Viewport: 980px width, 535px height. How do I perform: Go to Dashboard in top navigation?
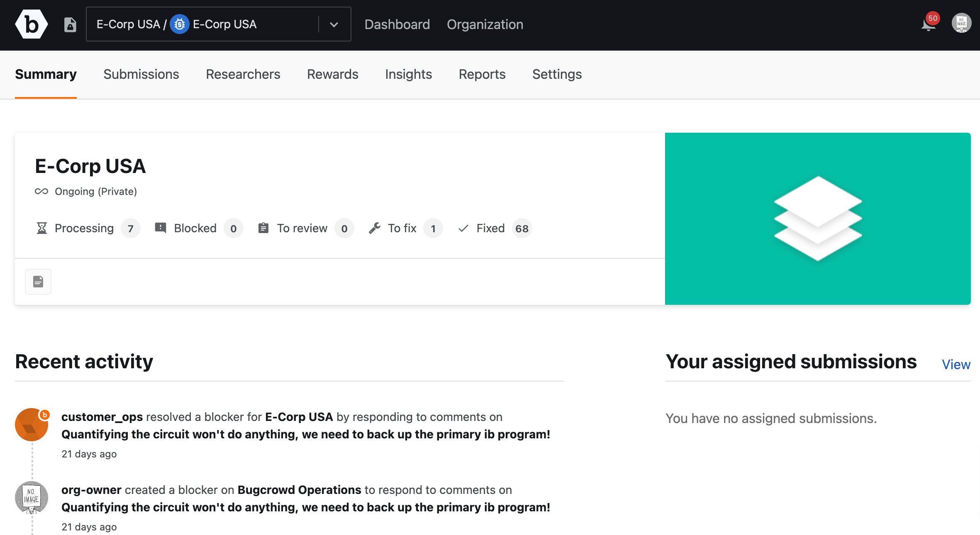[397, 24]
